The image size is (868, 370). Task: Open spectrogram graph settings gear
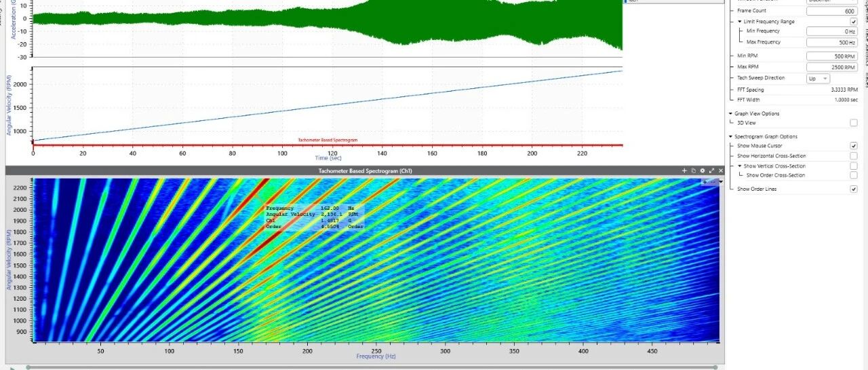703,170
